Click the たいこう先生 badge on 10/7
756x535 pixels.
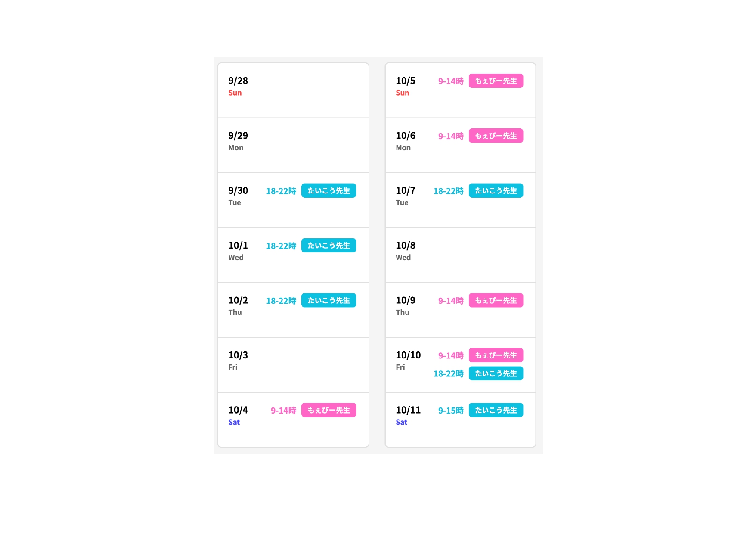coord(496,190)
